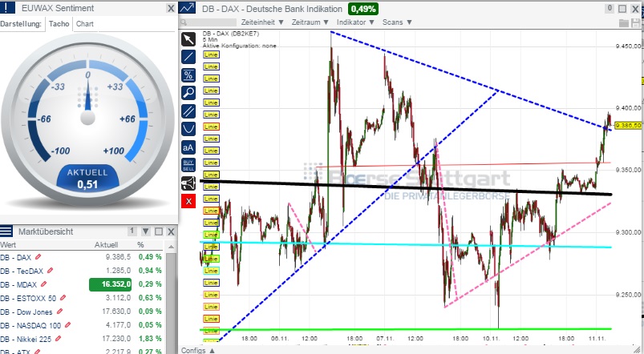Select the parallel channel lines tool
The width and height of the screenshot is (644, 354).
pyautogui.click(x=188, y=111)
